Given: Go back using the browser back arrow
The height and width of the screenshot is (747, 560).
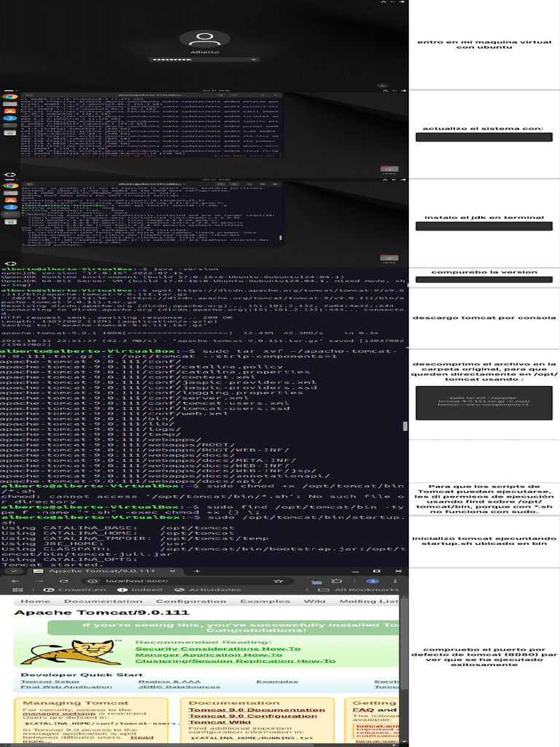Looking at the screenshot, I should pyautogui.click(x=15, y=581).
